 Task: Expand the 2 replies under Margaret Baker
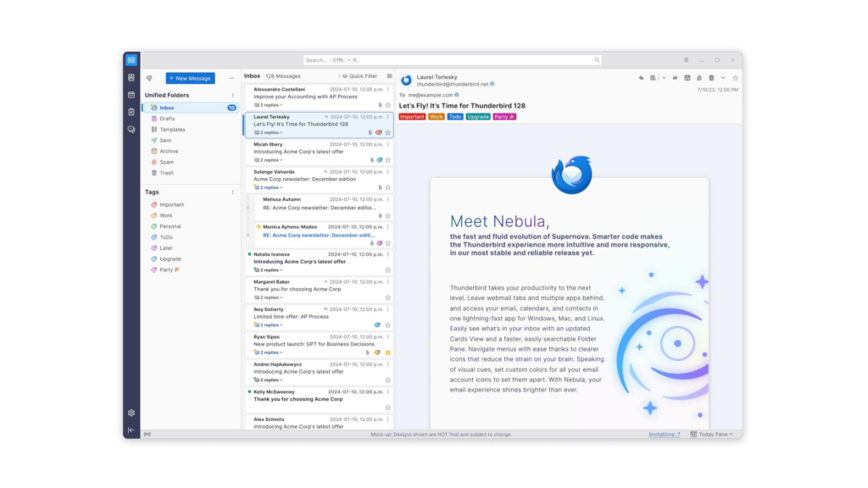[x=269, y=297]
